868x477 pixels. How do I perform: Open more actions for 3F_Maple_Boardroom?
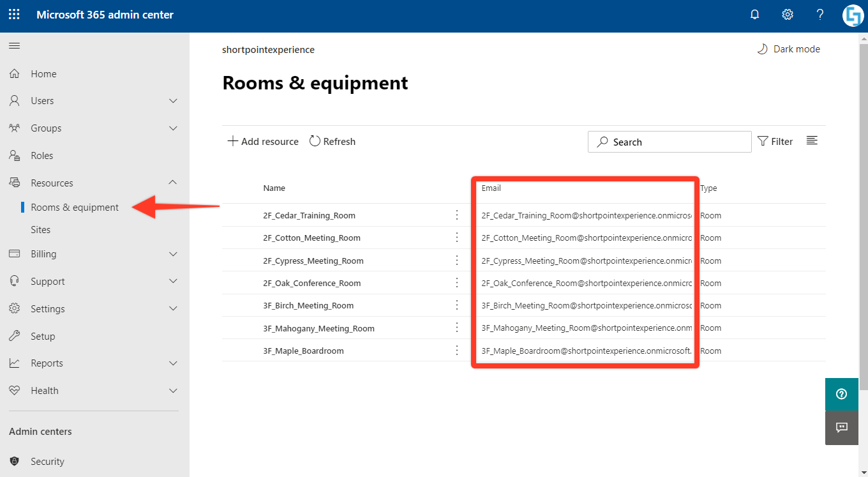pyautogui.click(x=457, y=350)
